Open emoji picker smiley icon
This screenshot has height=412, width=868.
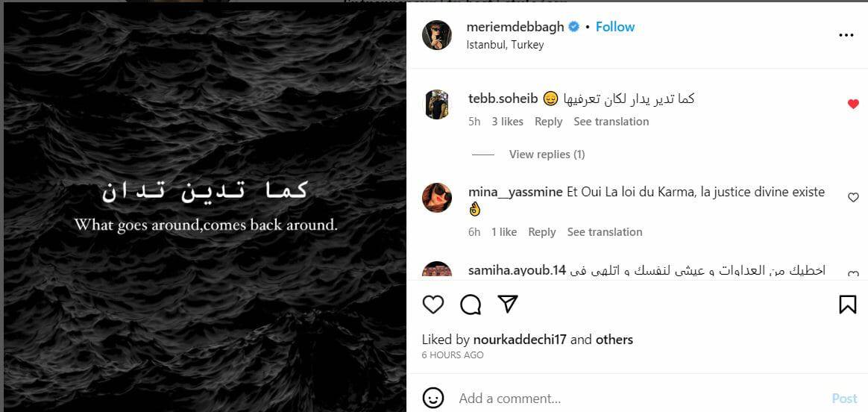pyautogui.click(x=433, y=397)
